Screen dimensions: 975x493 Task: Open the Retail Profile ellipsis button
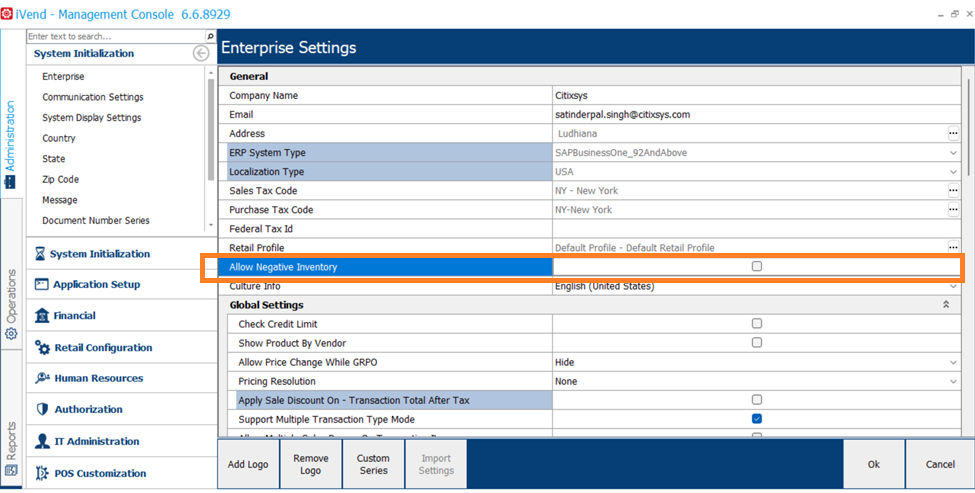click(953, 247)
